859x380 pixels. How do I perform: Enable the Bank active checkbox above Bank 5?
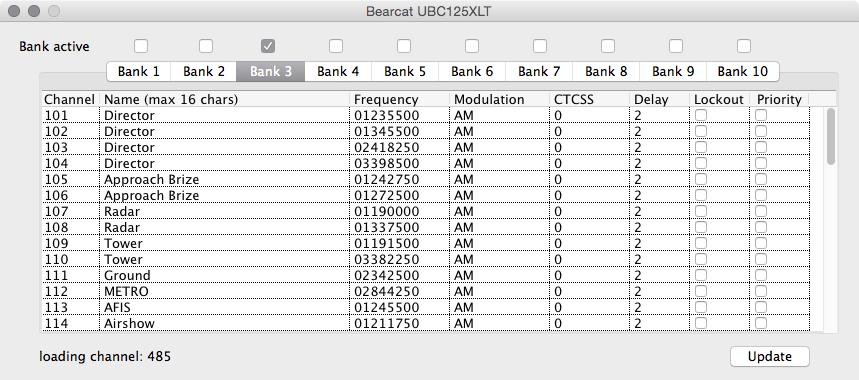(404, 46)
